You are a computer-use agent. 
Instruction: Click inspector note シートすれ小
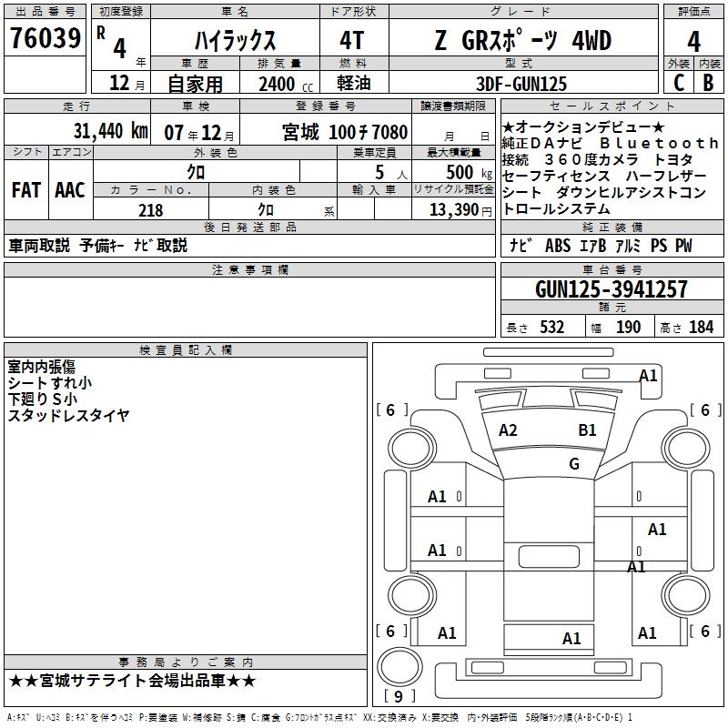coord(50,383)
